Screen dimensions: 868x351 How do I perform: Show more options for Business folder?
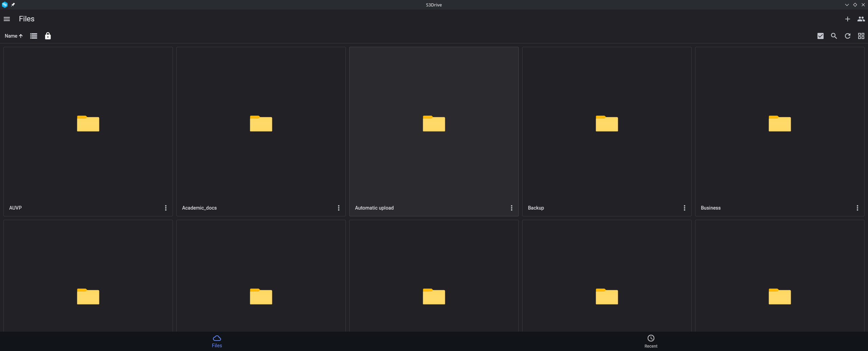pyautogui.click(x=857, y=208)
